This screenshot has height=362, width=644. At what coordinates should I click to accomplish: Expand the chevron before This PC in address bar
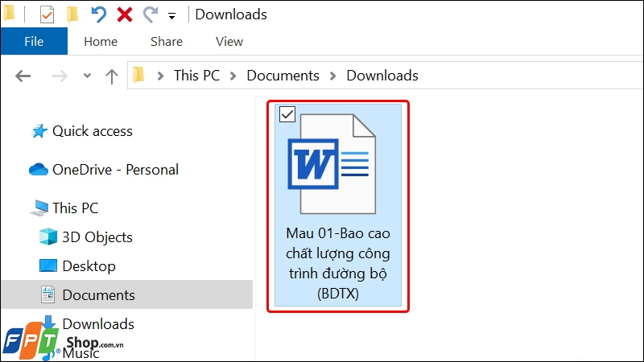[x=160, y=76]
